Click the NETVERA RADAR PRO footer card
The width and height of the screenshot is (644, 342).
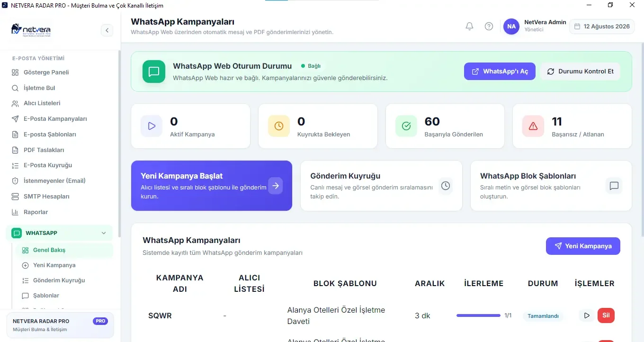[x=60, y=325]
